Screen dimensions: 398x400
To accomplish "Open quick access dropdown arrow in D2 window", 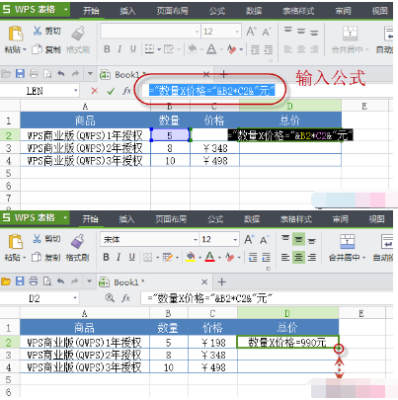I will click(89, 282).
